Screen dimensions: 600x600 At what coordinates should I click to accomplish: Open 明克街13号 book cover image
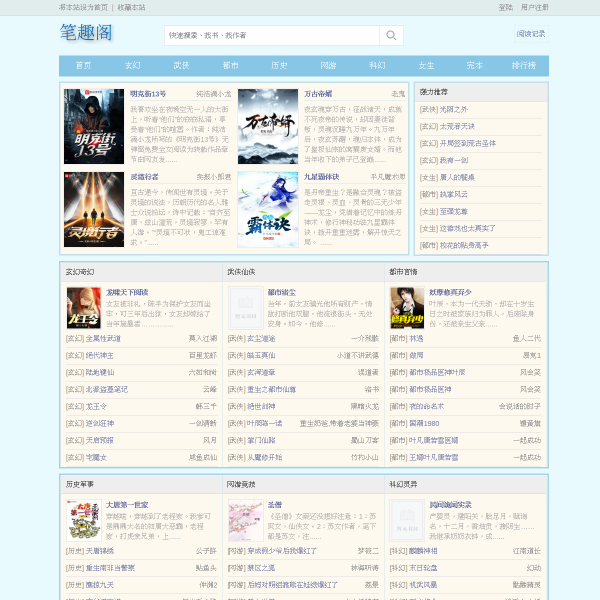click(x=94, y=126)
